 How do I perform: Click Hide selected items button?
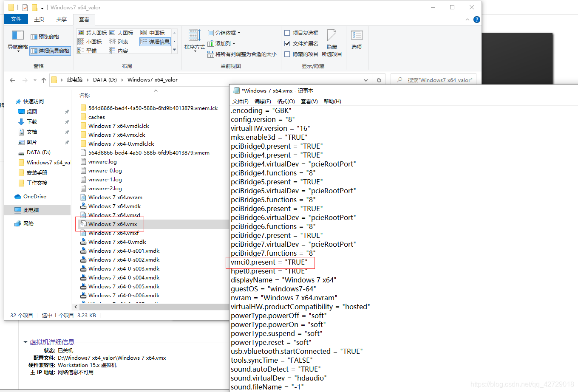click(x=331, y=43)
